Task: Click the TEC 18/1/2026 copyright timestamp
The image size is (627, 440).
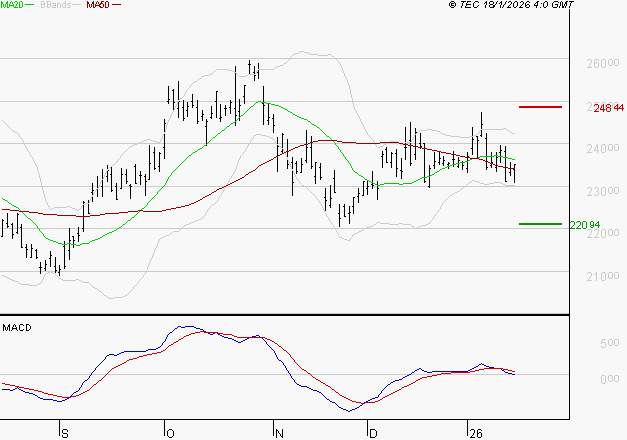Action: coord(511,5)
